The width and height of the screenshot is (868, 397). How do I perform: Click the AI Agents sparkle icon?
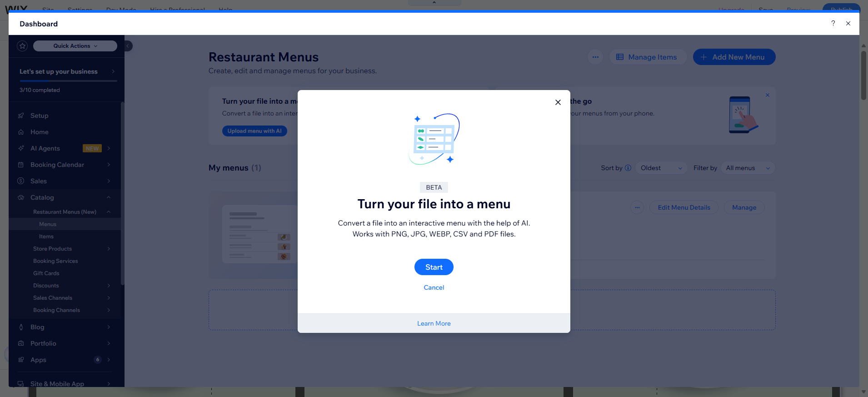pyautogui.click(x=21, y=148)
